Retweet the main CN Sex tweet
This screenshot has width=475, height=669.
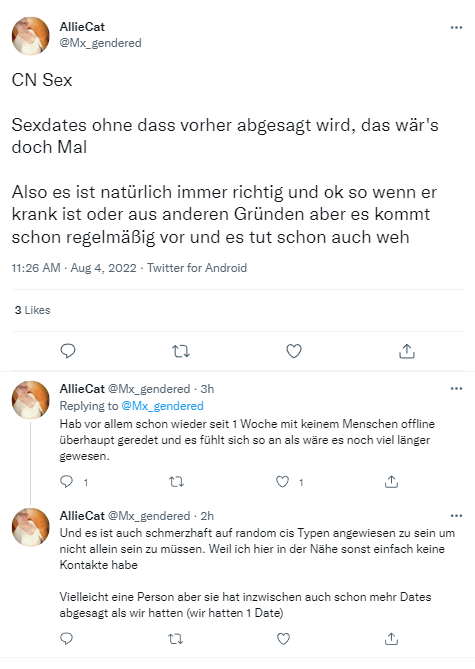181,351
